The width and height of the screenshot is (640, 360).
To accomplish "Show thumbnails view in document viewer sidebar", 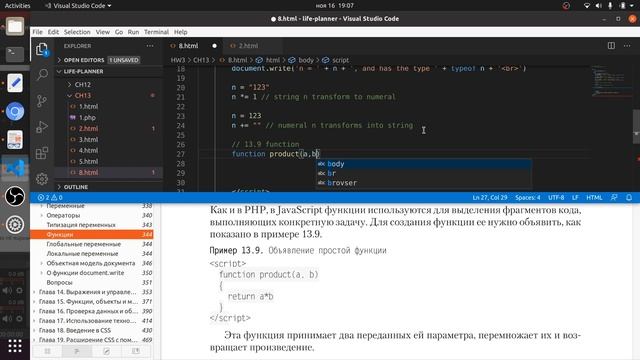I will pyautogui.click(x=47, y=351).
